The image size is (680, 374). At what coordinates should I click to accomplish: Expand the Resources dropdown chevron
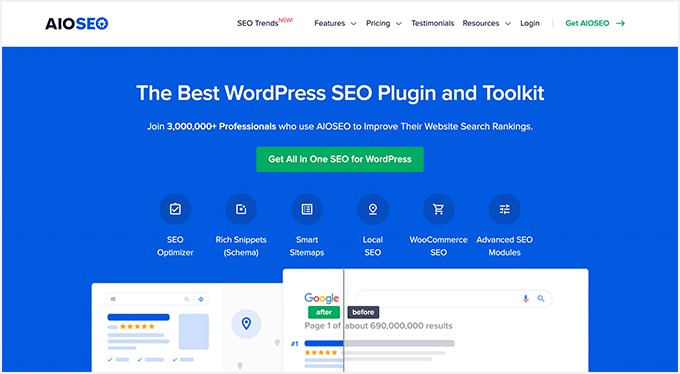[x=508, y=24]
